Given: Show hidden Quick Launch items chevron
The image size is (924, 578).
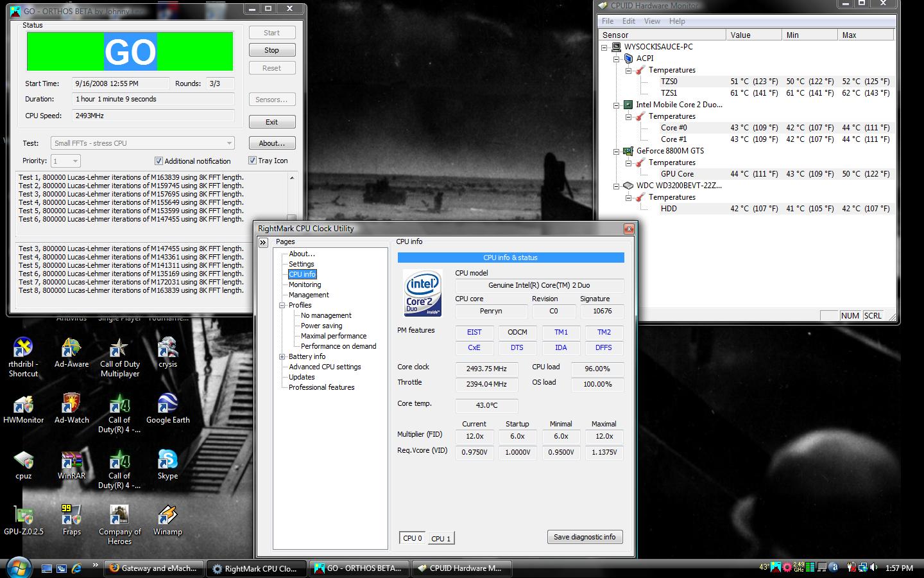Looking at the screenshot, I should (x=95, y=565).
